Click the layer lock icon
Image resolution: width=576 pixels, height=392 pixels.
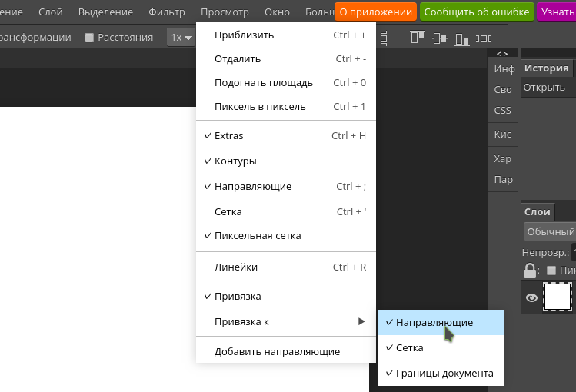530,271
